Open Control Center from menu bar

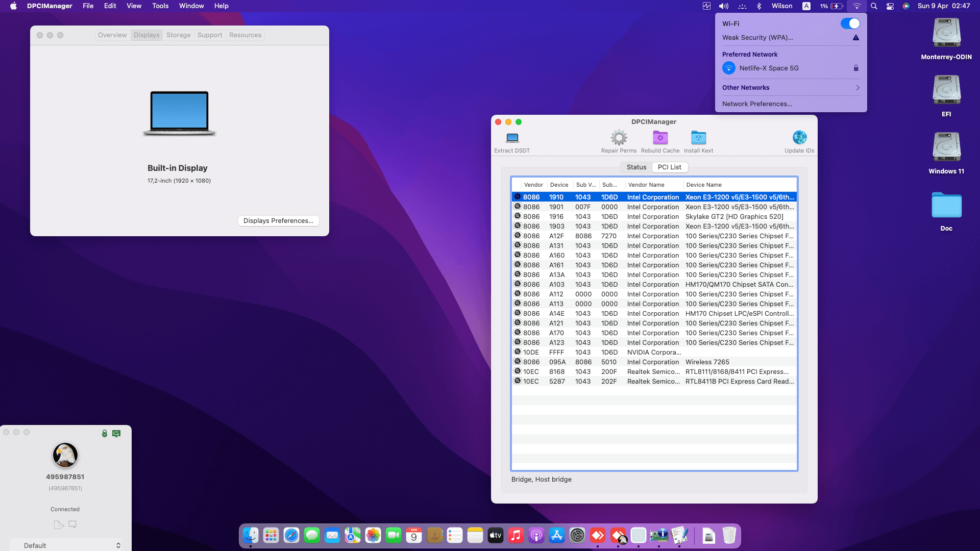point(890,6)
